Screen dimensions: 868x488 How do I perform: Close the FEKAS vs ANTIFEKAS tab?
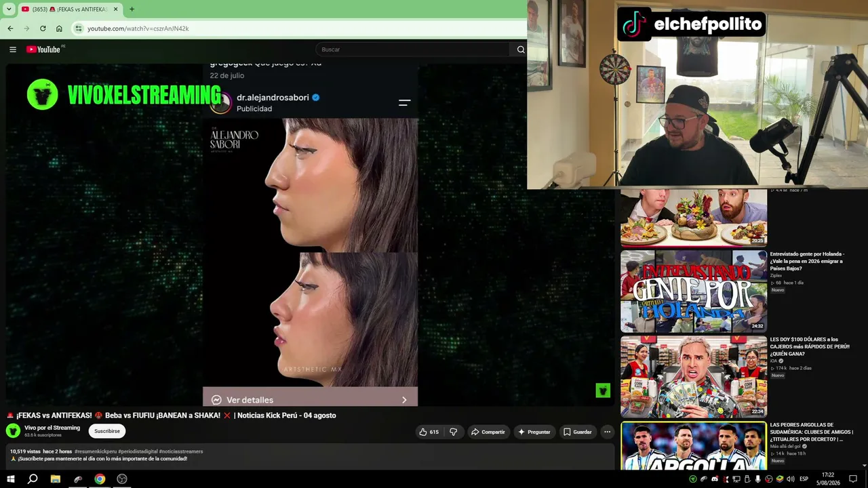[x=115, y=9]
